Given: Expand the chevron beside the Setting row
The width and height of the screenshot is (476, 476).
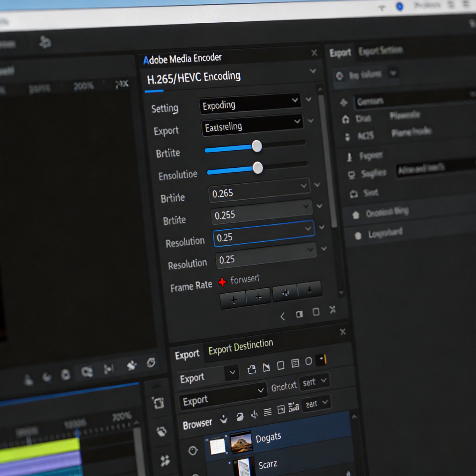Looking at the screenshot, I should 308,99.
